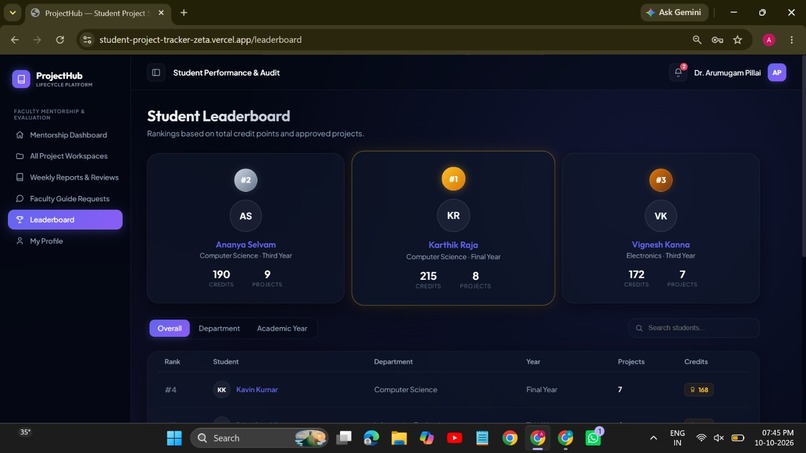
Task: Click the taskbar Search box
Action: coord(259,438)
